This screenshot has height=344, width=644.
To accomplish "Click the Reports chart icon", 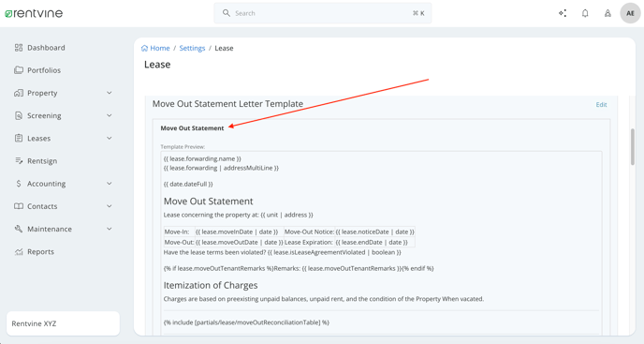I will (19, 251).
